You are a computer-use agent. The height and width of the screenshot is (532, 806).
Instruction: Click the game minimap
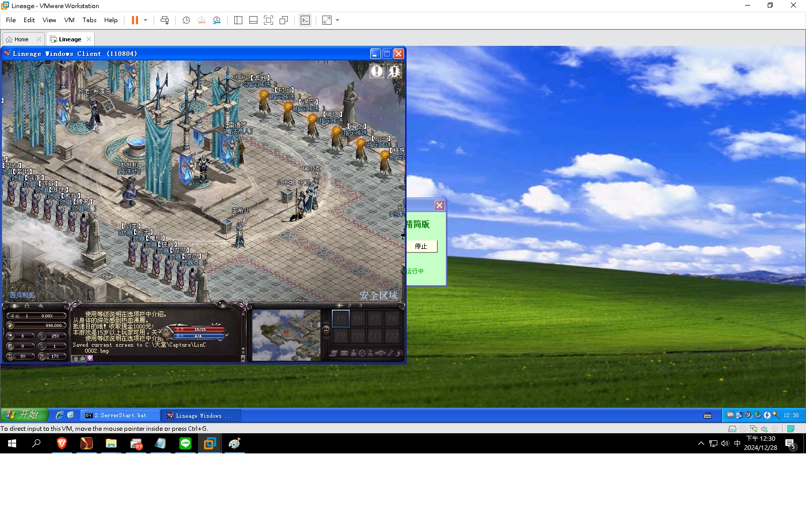[286, 335]
